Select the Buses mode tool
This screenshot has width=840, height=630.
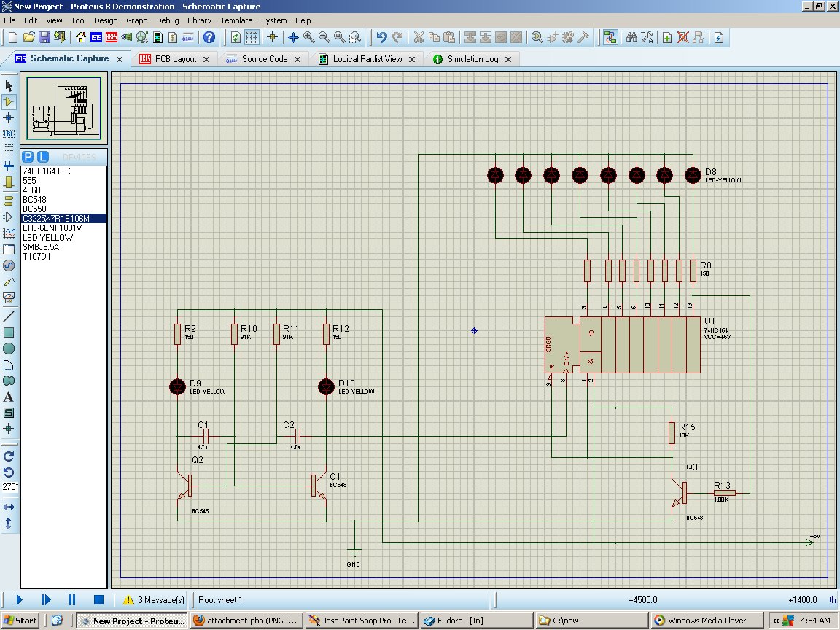9,166
